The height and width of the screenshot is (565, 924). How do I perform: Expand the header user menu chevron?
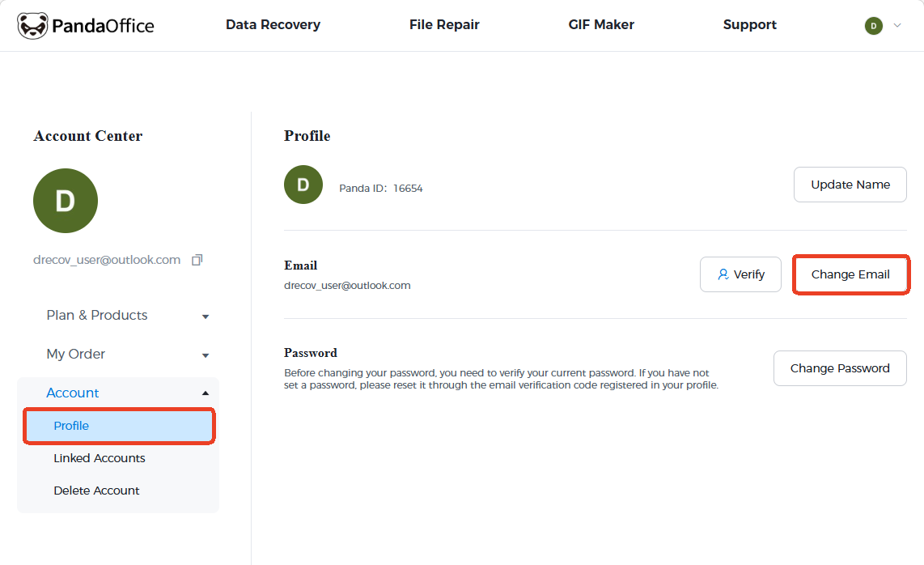coord(896,26)
